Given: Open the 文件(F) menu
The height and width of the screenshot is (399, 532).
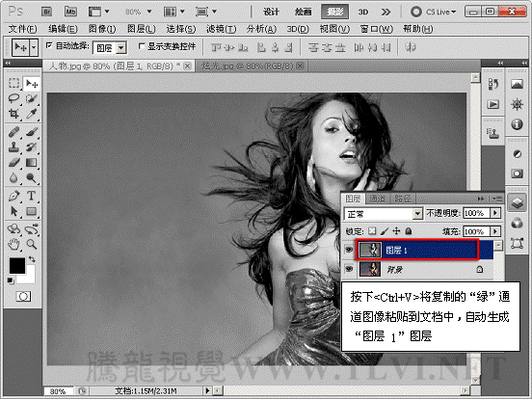Looking at the screenshot, I should (22, 29).
